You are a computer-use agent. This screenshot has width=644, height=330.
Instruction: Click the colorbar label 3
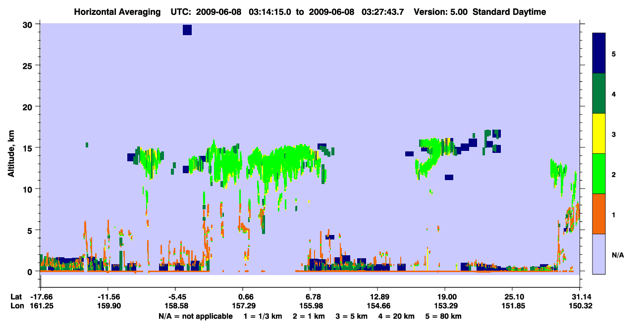pyautogui.click(x=614, y=135)
